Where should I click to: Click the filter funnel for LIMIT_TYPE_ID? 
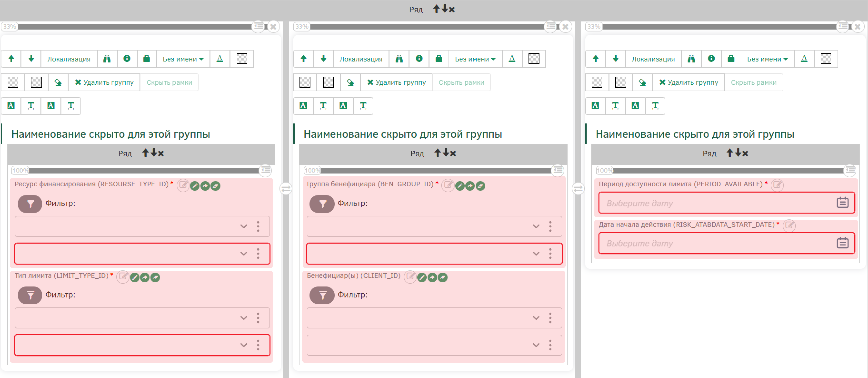coord(30,295)
